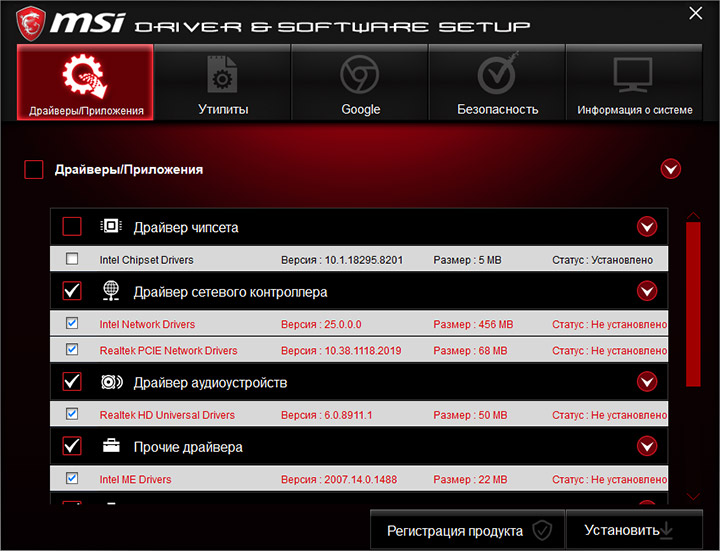720x551 pixels.
Task: Collapse the top Драйверы/Приложения section chevron
Action: [x=670, y=169]
